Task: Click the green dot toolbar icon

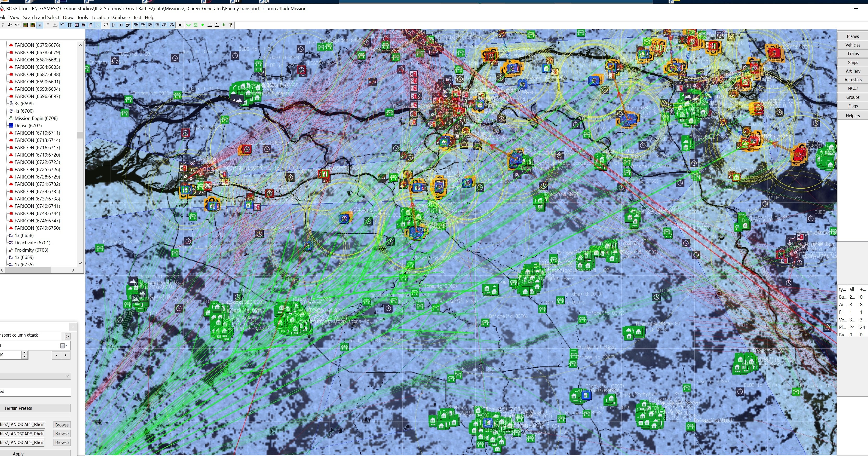Action: (x=203, y=25)
